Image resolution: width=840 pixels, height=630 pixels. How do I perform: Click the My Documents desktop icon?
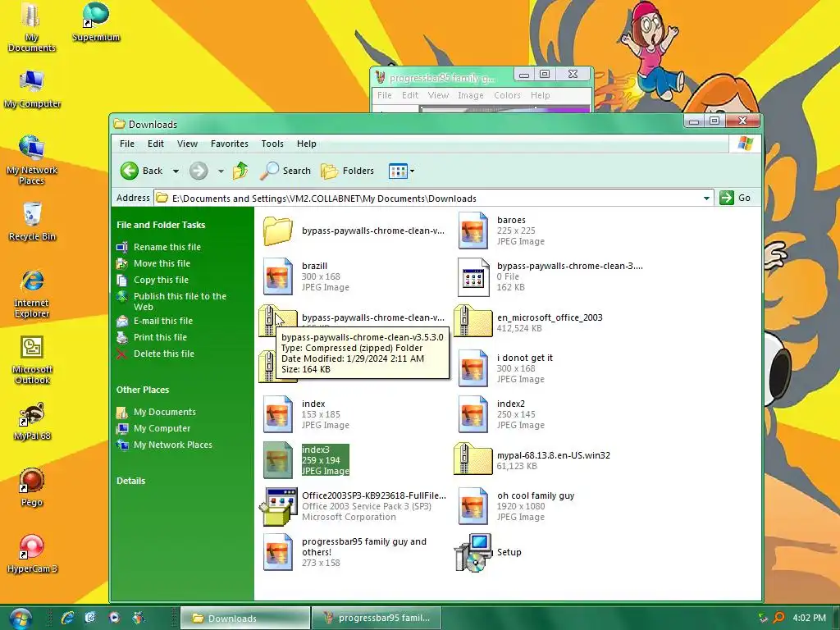click(32, 27)
